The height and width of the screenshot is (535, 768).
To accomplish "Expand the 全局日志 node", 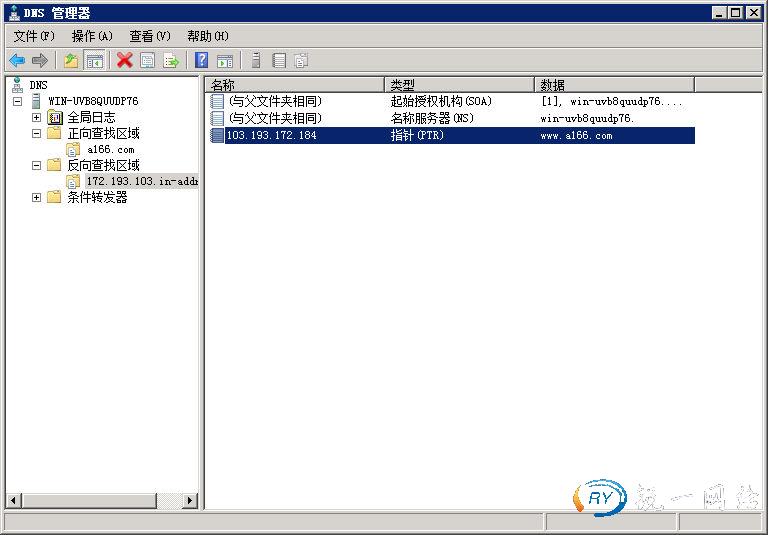I will coord(36,118).
